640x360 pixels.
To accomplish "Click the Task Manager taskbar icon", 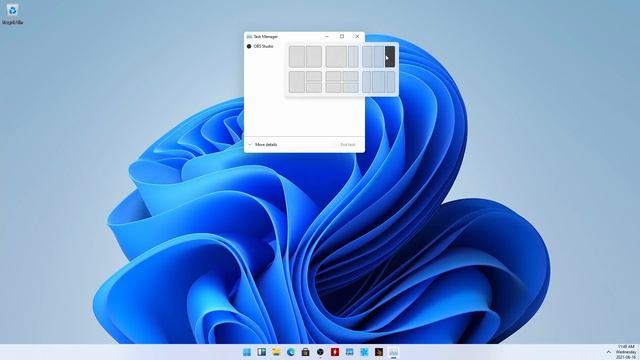I will 393,352.
